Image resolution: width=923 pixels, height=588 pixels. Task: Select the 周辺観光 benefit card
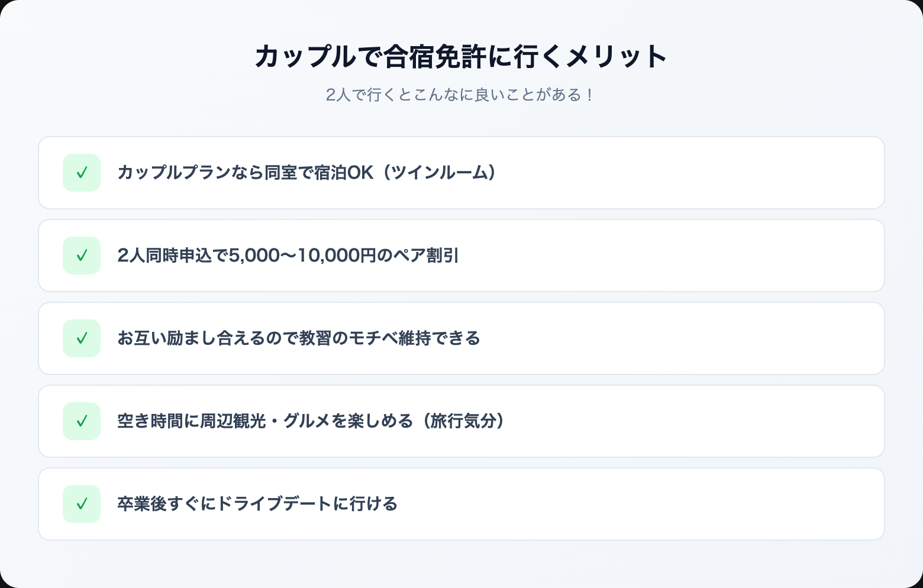[651, 421]
